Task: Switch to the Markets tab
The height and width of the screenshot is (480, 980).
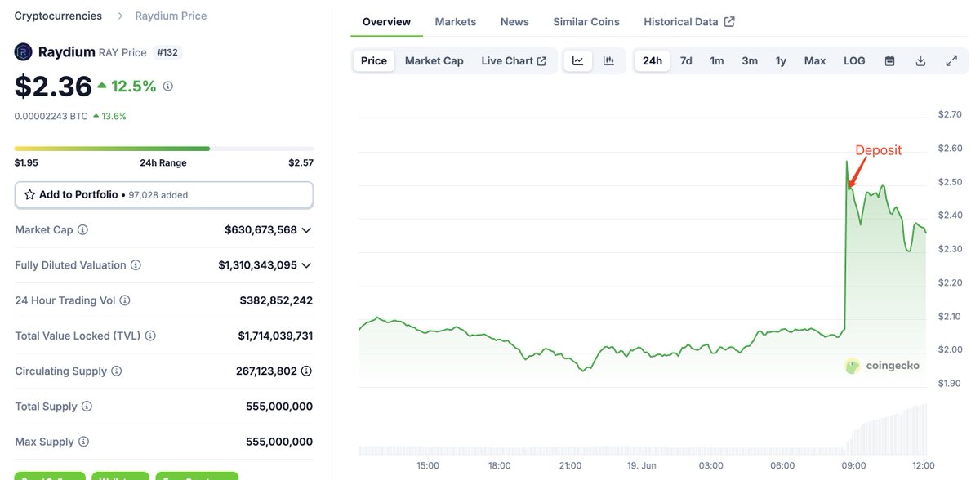Action: tap(456, 22)
